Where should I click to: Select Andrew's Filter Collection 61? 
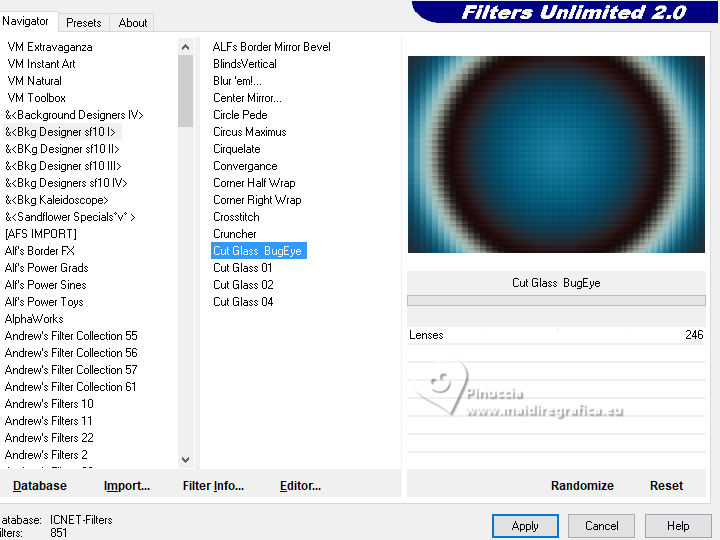pos(70,387)
